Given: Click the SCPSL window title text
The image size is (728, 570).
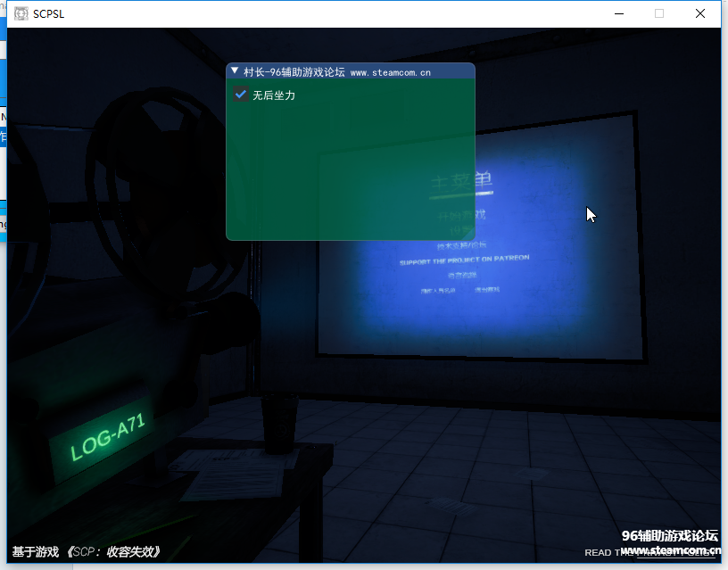Looking at the screenshot, I should [49, 14].
